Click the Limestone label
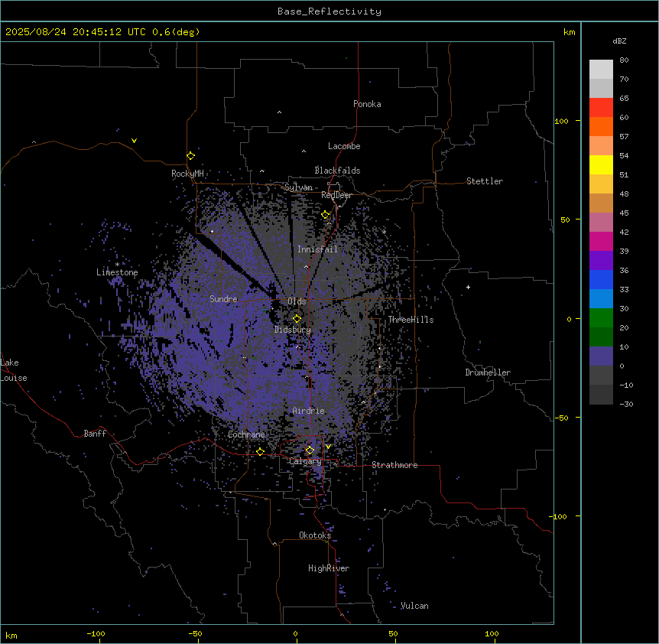The height and width of the screenshot is (644, 659). point(117,272)
